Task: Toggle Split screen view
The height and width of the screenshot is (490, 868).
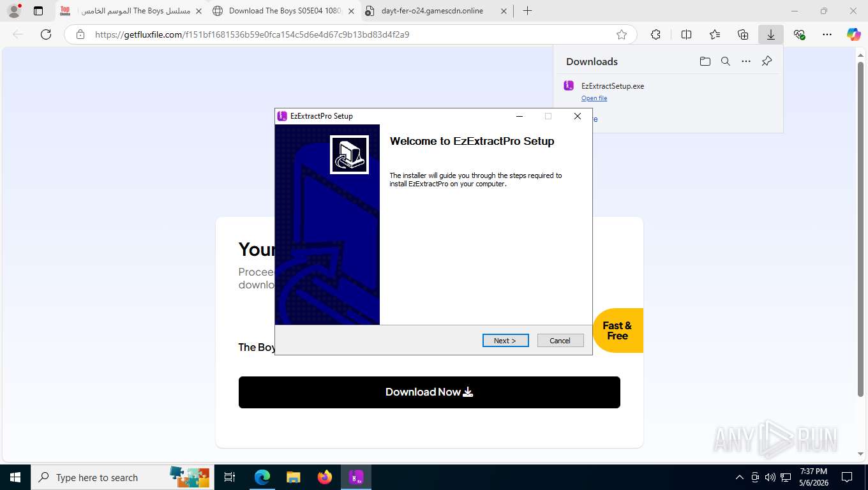Action: point(687,34)
